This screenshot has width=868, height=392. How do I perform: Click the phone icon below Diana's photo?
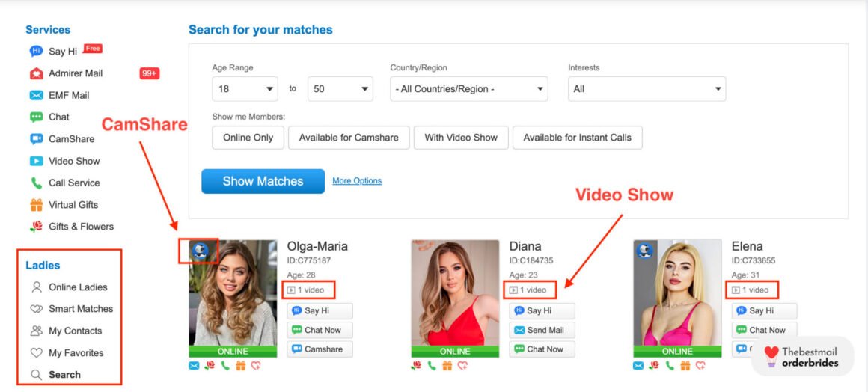[x=432, y=365]
